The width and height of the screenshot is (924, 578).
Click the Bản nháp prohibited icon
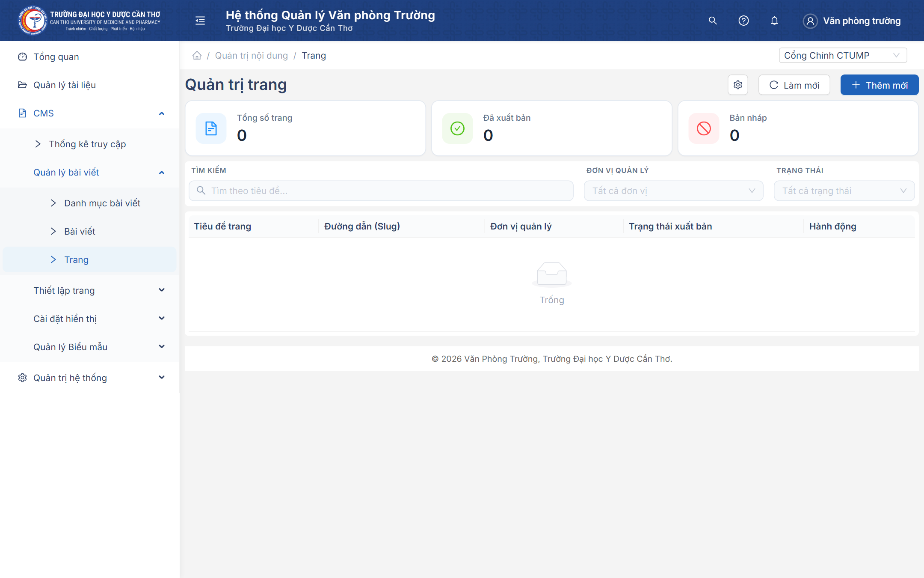(x=704, y=128)
